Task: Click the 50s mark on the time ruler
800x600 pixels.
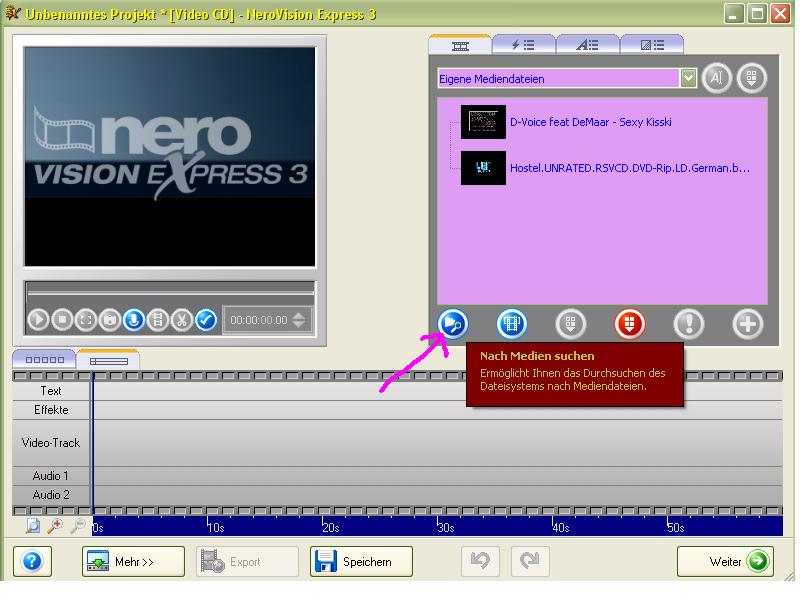Action: (x=676, y=527)
